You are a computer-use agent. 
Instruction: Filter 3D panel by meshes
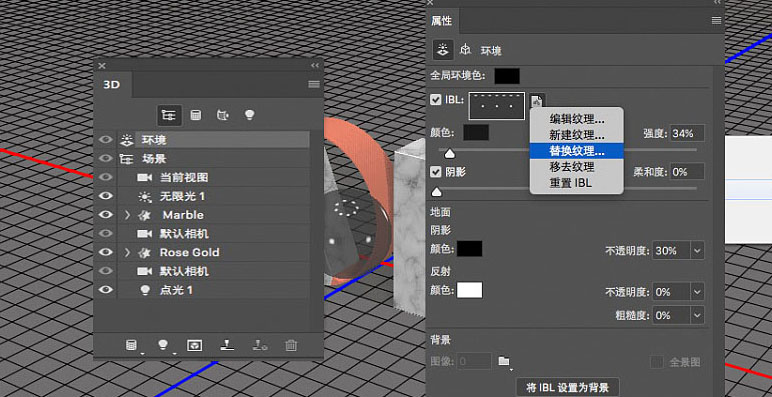click(196, 115)
